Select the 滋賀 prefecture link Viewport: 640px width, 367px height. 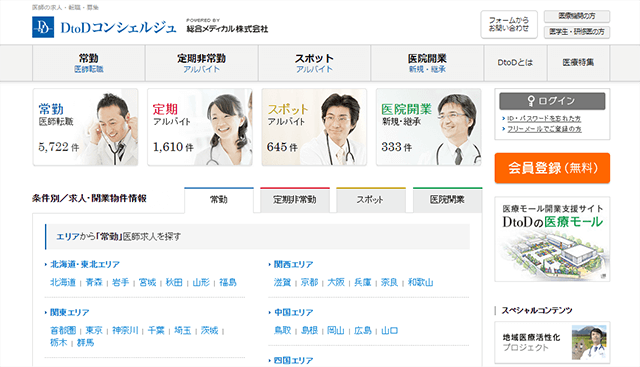pos(282,282)
